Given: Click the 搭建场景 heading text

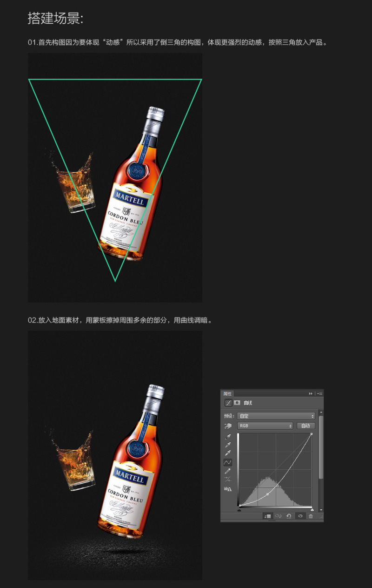Looking at the screenshot, I should coord(55,19).
